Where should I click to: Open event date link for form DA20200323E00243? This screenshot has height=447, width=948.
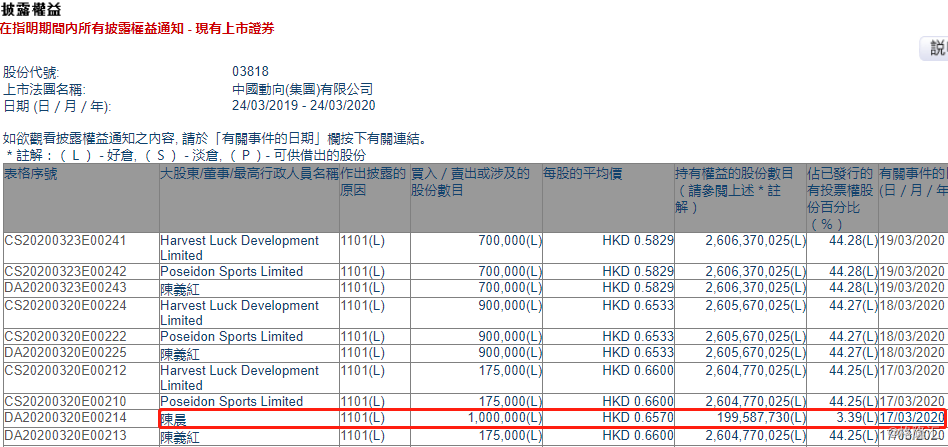tap(912, 287)
